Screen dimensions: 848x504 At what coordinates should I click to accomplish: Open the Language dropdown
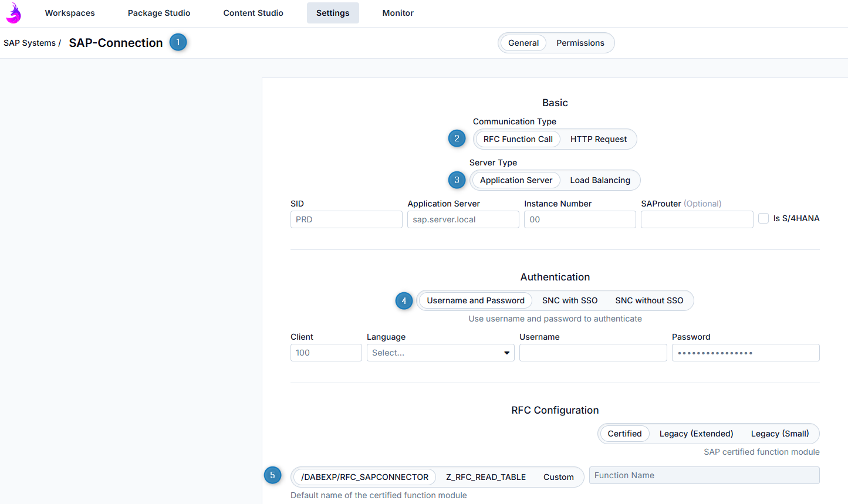click(x=440, y=353)
